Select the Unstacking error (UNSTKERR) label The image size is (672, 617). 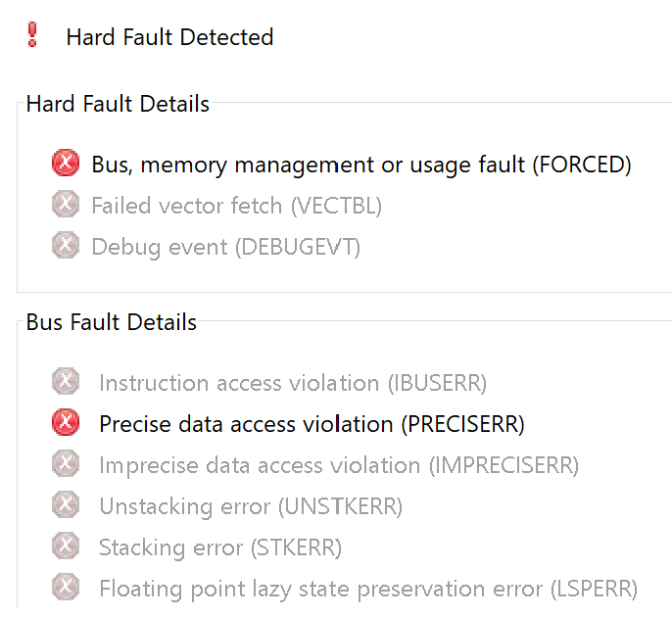point(251,507)
